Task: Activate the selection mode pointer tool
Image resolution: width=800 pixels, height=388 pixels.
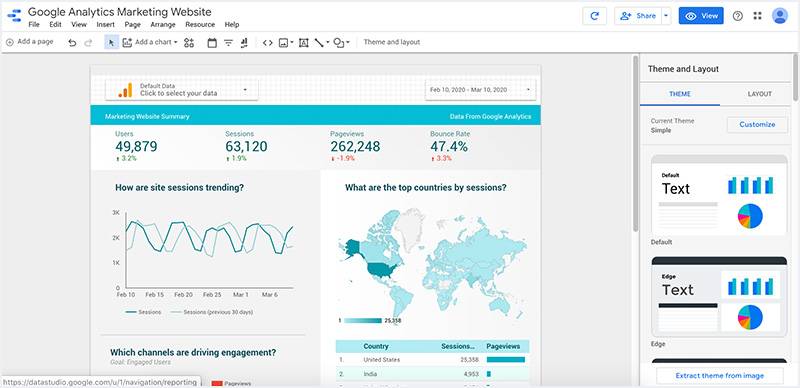Action: click(112, 42)
